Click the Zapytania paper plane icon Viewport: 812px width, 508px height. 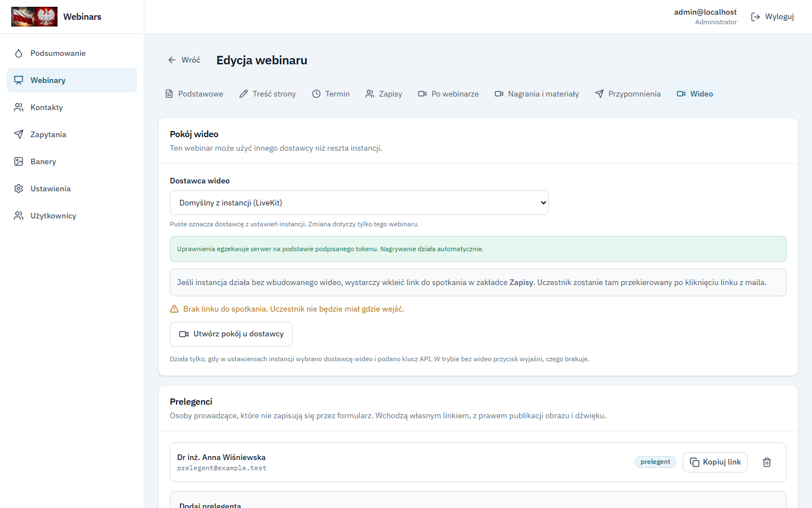click(x=19, y=134)
